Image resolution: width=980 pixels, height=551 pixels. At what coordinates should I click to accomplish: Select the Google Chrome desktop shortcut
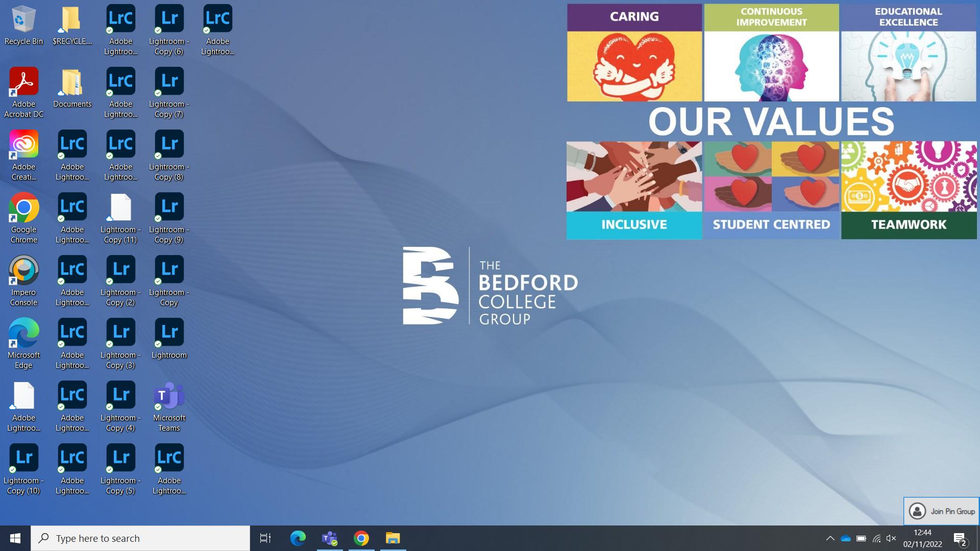pos(23,207)
